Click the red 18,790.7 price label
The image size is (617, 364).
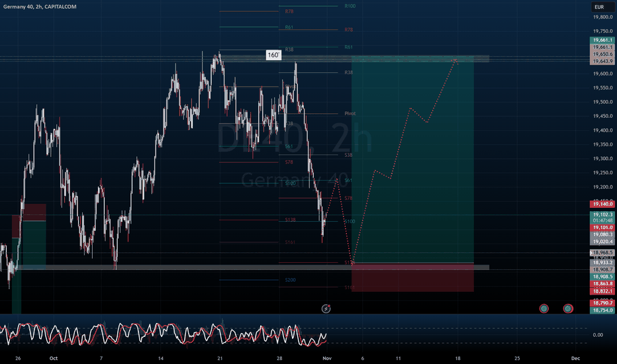(x=602, y=303)
